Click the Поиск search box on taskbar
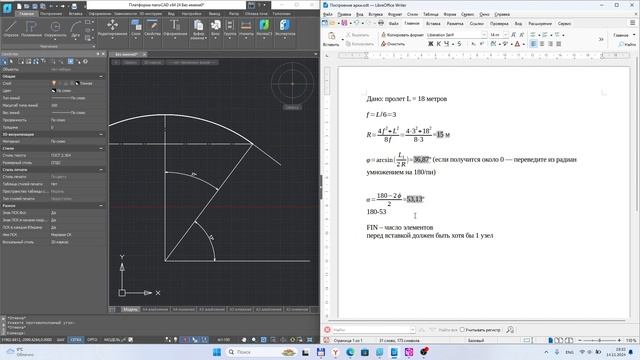640x360 pixels. point(261,352)
